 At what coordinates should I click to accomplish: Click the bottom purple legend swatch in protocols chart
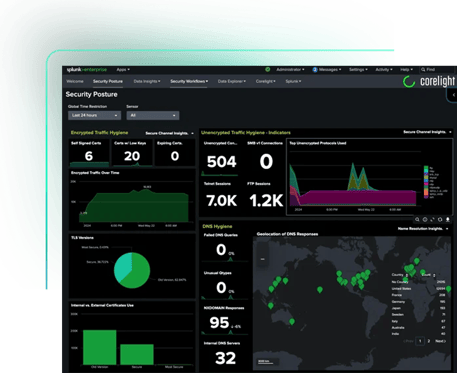tap(426, 197)
